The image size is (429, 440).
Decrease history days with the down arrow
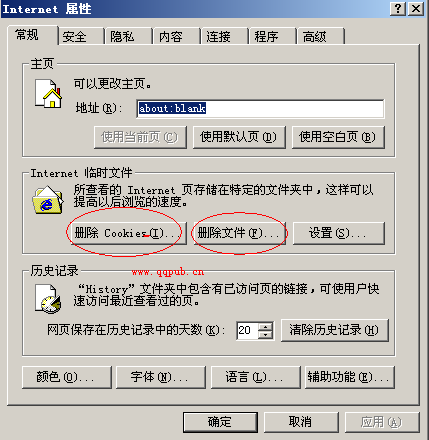tap(266, 334)
